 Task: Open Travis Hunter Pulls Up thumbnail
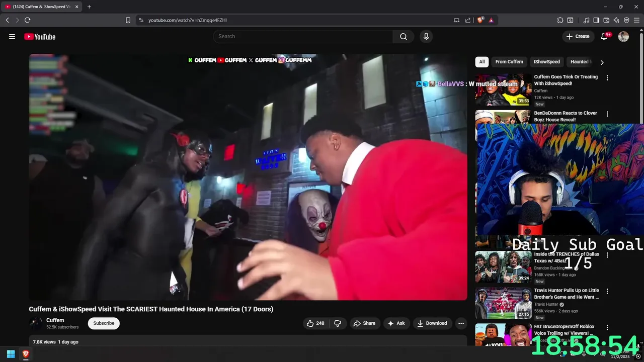503,303
